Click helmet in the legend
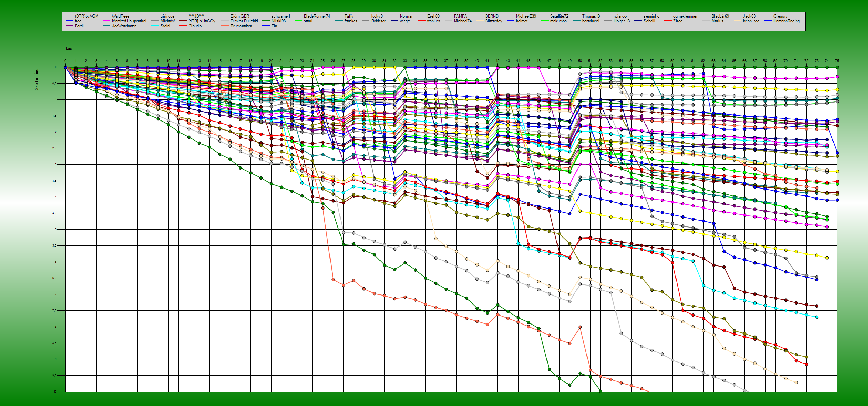 tap(522, 21)
